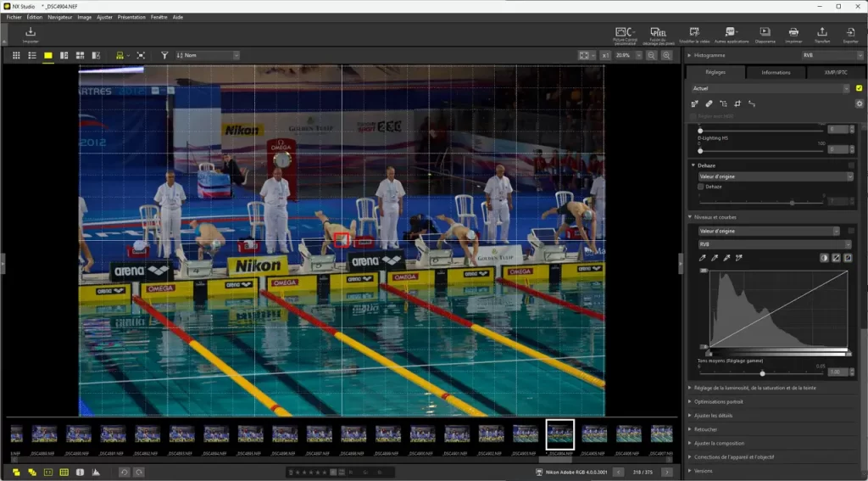Click the Imprimer printer icon
Image resolution: width=868 pixels, height=481 pixels.
[793, 33]
